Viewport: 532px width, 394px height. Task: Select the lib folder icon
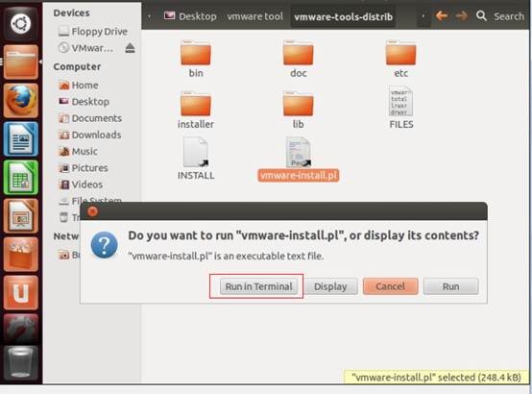(299, 104)
